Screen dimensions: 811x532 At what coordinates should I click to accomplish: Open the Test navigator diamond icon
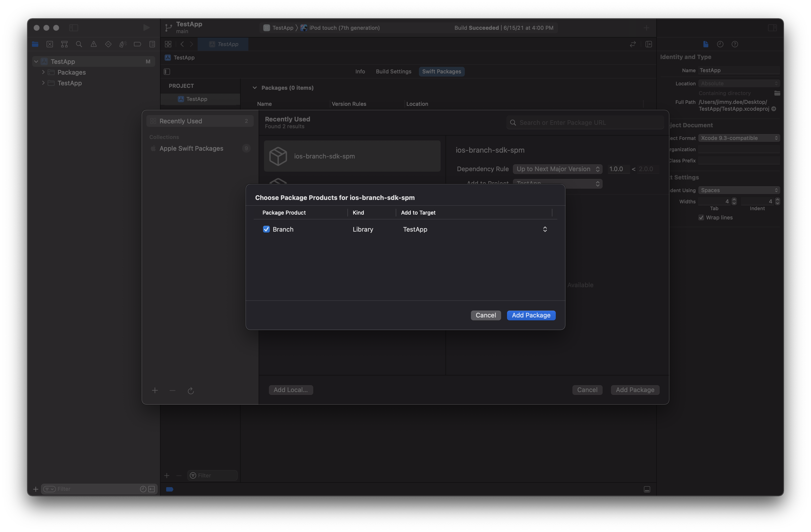(108, 44)
